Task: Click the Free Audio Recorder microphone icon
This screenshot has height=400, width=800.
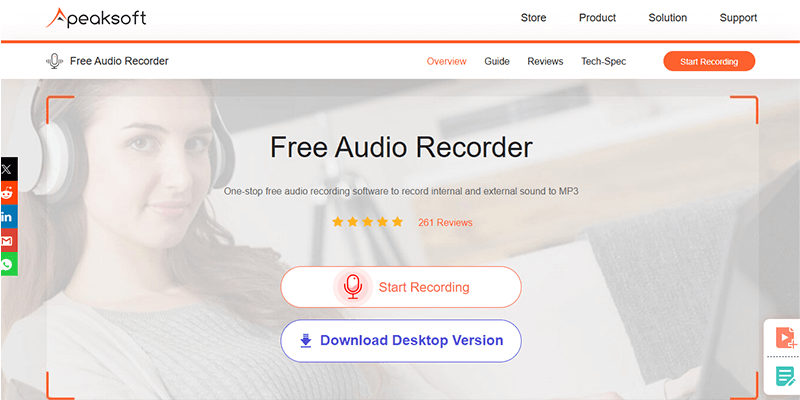Action: (x=54, y=61)
